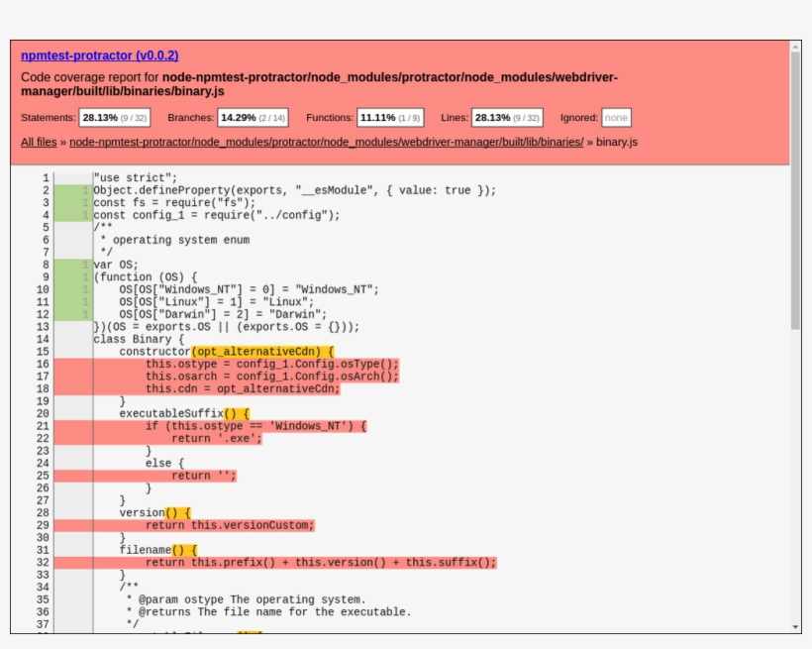Open the binaries directory breadcrumb link

pos(326,142)
